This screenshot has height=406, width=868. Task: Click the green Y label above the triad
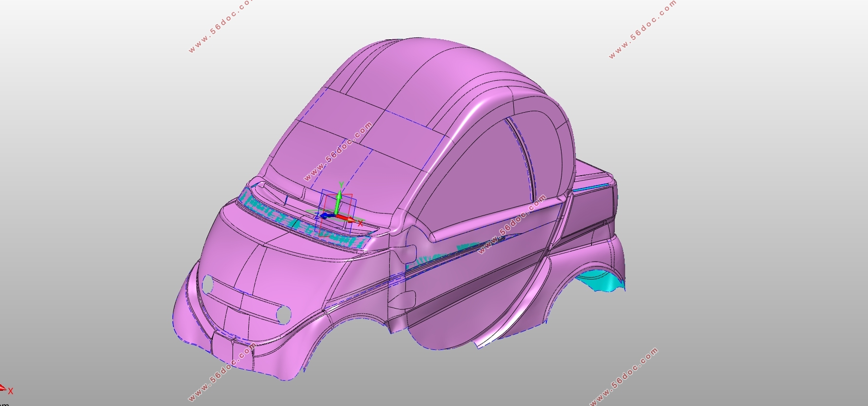pyautogui.click(x=340, y=185)
